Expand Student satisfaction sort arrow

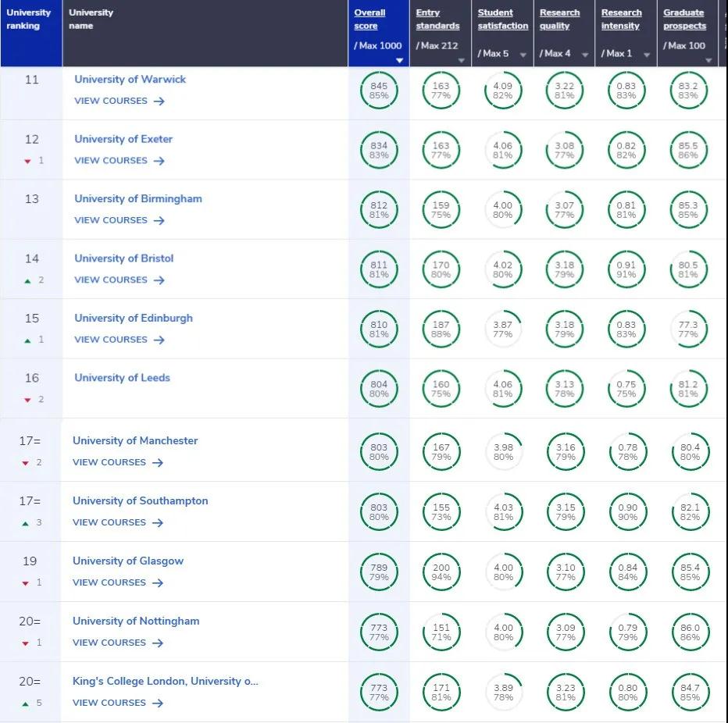point(523,55)
